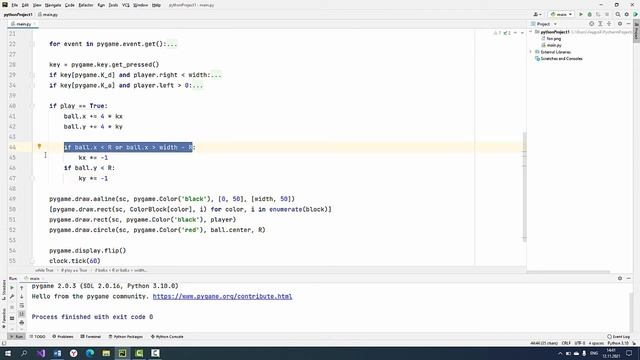This screenshot has height=360, width=640.
Task: Open the Code menu
Action: (x=70, y=5)
